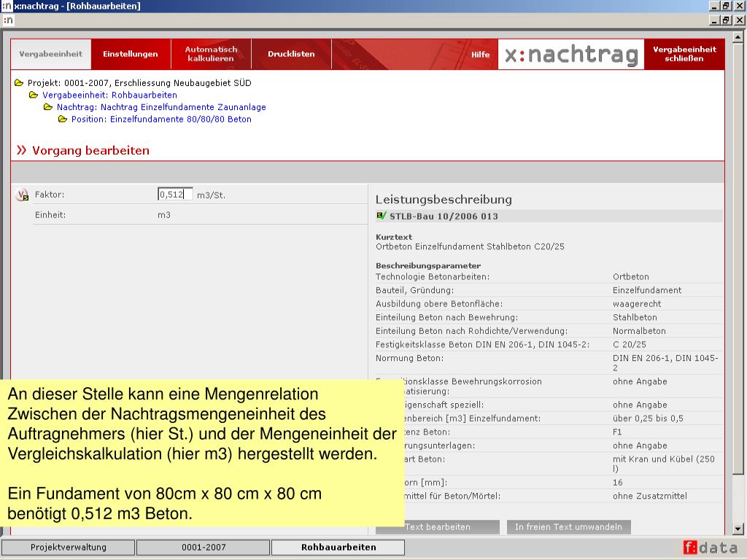Click the Leistungsbeschreibung heading

(x=444, y=200)
